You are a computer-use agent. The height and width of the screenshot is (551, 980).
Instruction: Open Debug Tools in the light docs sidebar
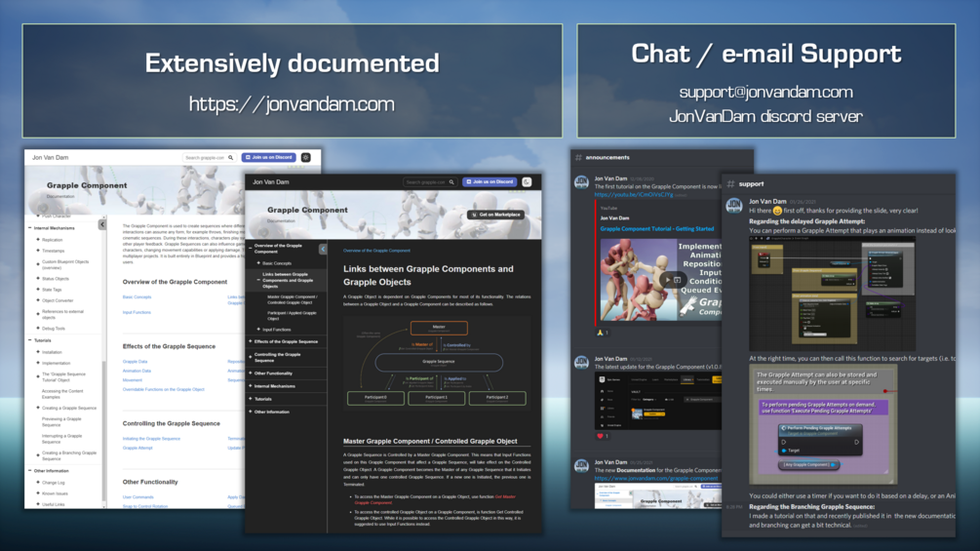(x=53, y=328)
